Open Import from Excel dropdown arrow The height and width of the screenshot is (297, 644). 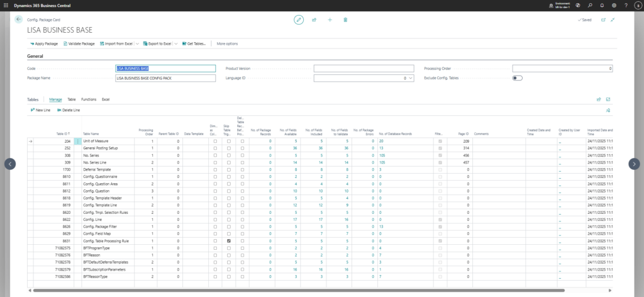137,43
